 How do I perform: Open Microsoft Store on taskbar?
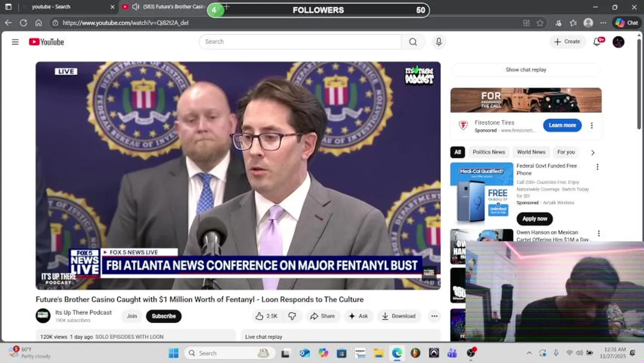pos(342,353)
